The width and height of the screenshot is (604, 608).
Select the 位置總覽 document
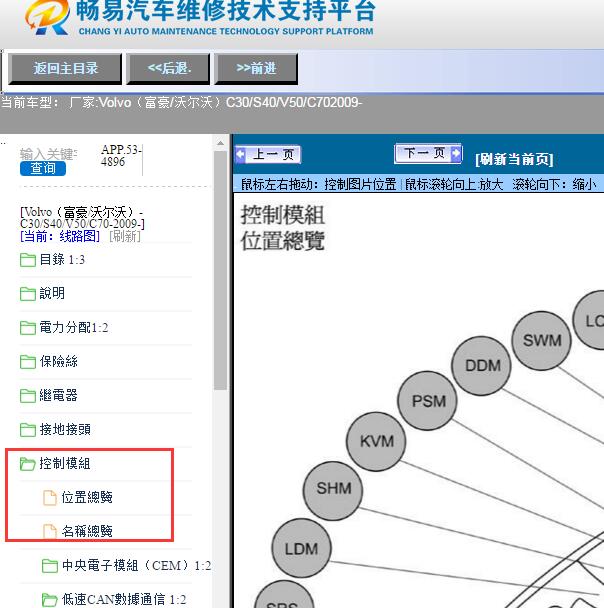[87, 497]
